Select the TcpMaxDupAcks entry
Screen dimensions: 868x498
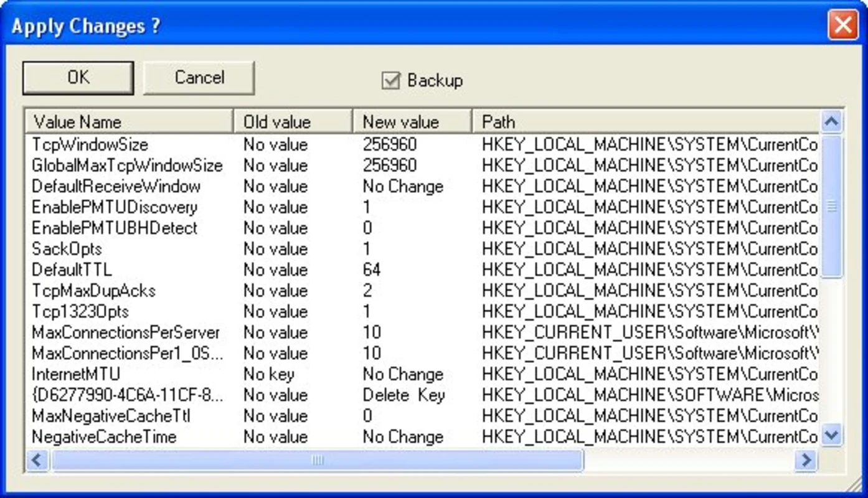(x=423, y=291)
